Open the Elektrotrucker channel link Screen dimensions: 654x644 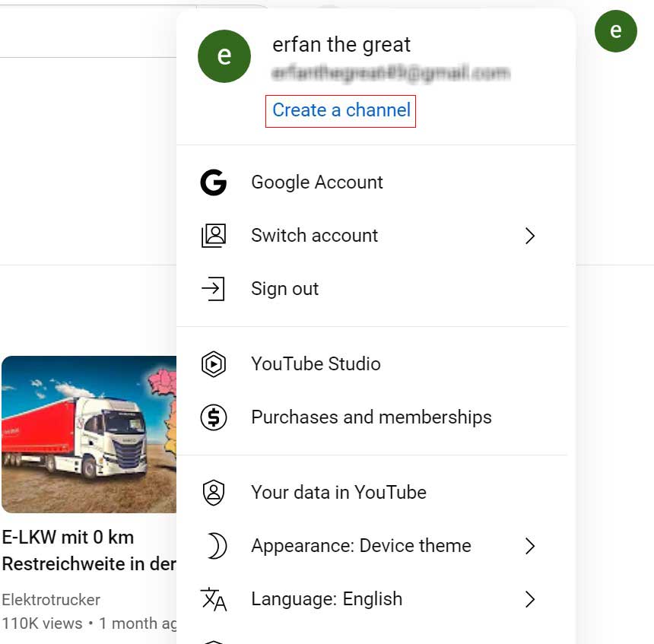coord(51,600)
